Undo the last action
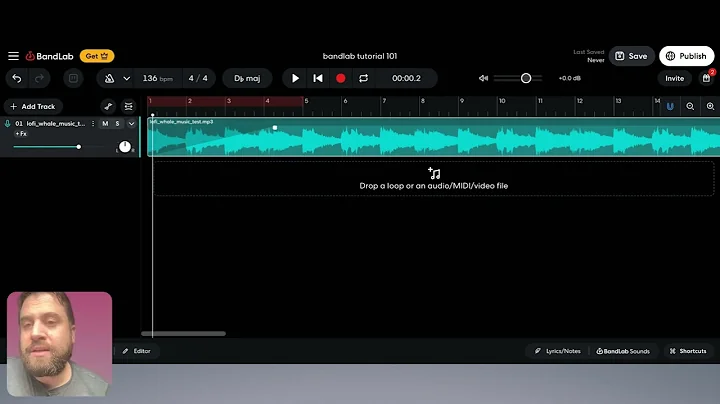Image resolution: width=720 pixels, height=404 pixels. (x=17, y=79)
